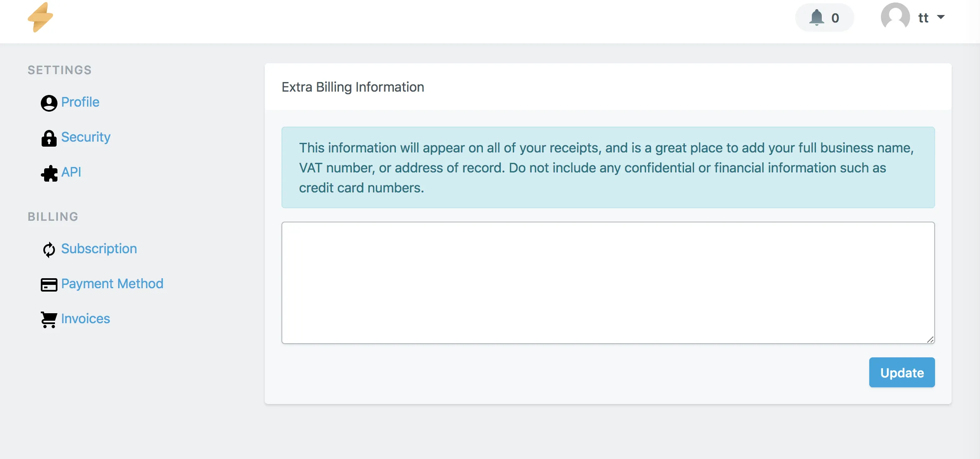This screenshot has height=459, width=980.
Task: Click the lightning bolt app logo
Action: click(x=40, y=17)
